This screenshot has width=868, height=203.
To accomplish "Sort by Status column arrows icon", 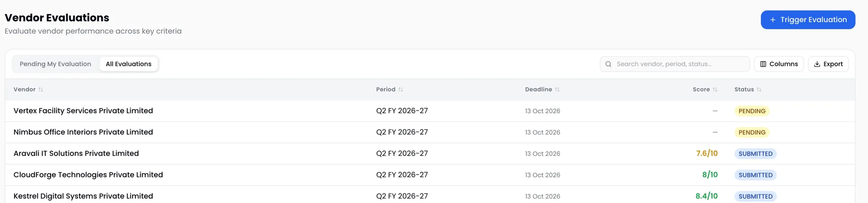I will pyautogui.click(x=759, y=89).
